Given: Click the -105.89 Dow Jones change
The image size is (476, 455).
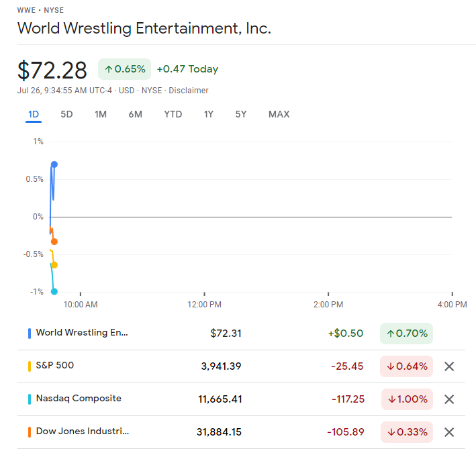Looking at the screenshot, I should pyautogui.click(x=346, y=432).
